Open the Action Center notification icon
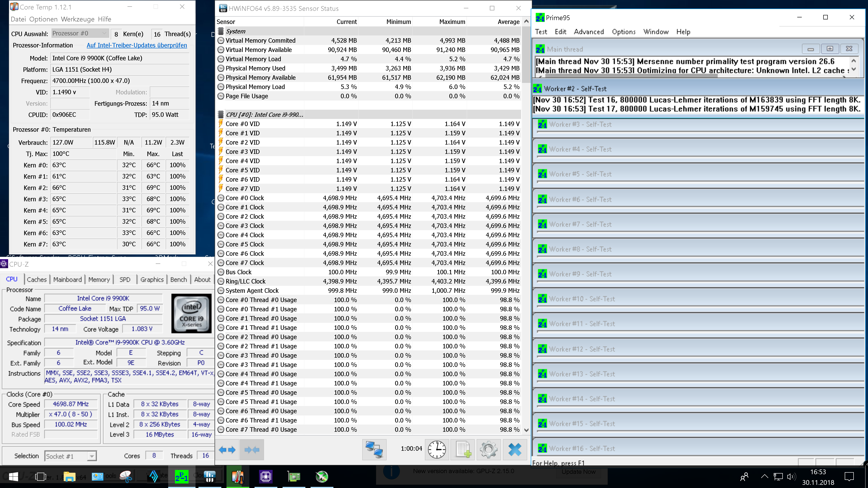This screenshot has height=488, width=868. tap(849, 476)
